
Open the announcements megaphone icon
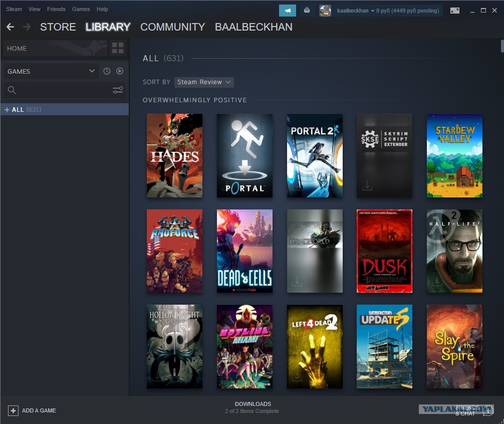click(288, 11)
